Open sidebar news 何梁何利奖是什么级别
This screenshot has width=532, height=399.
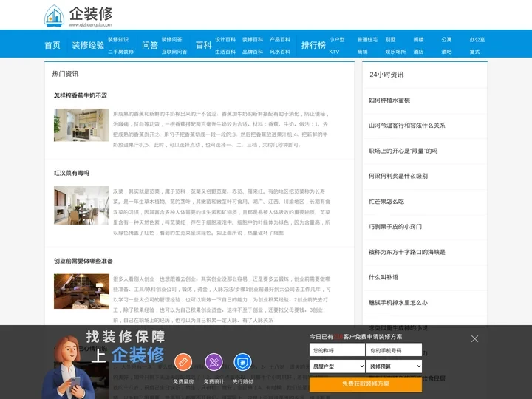coord(398,176)
